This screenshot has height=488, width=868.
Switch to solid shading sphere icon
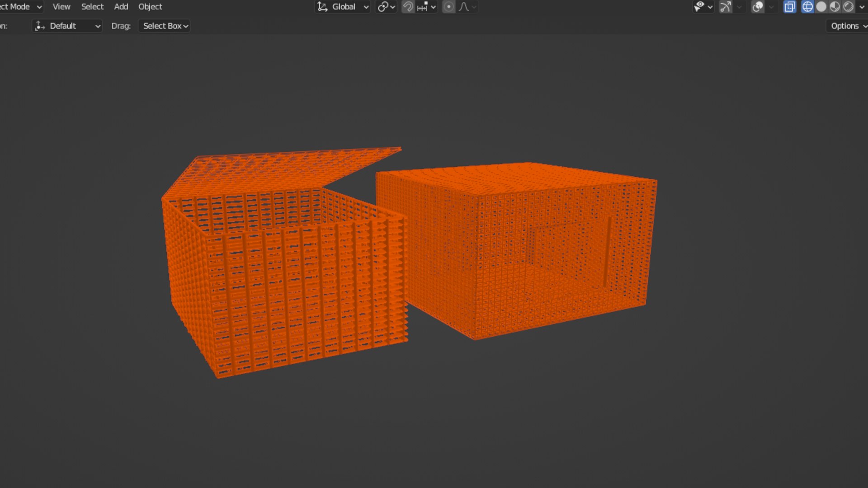point(821,7)
